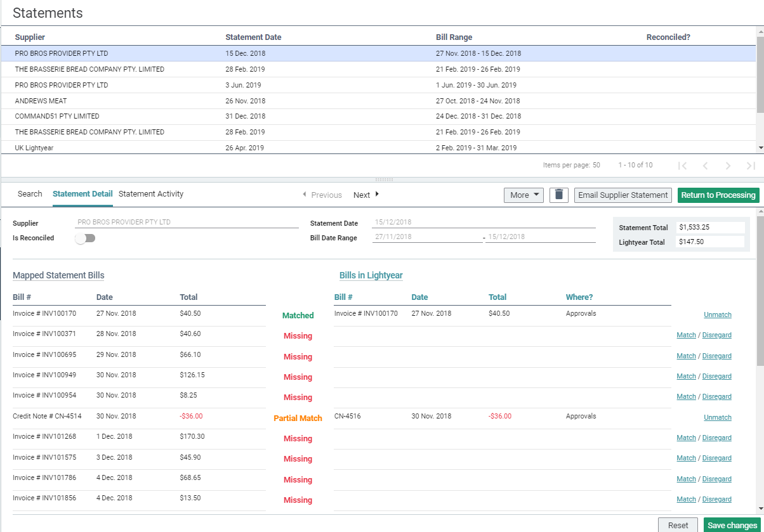Open the More dropdown menu
This screenshot has height=532, width=764.
(x=524, y=195)
